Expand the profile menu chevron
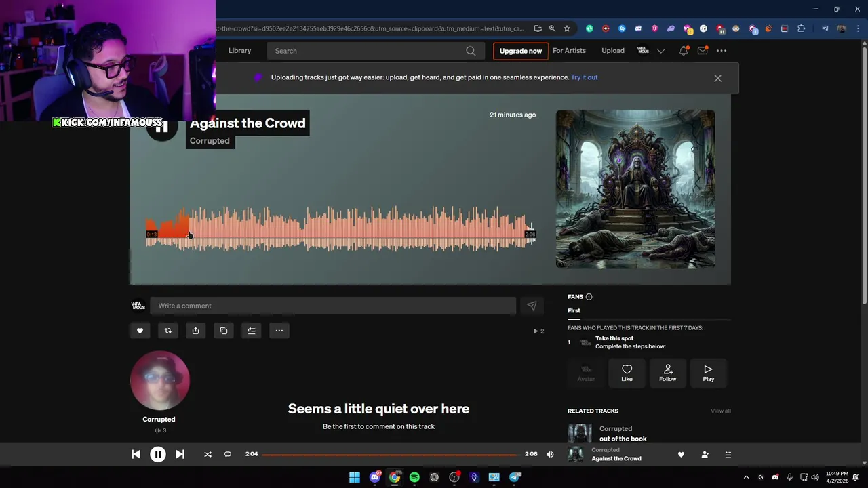Viewport: 868px width, 488px height. click(661, 51)
